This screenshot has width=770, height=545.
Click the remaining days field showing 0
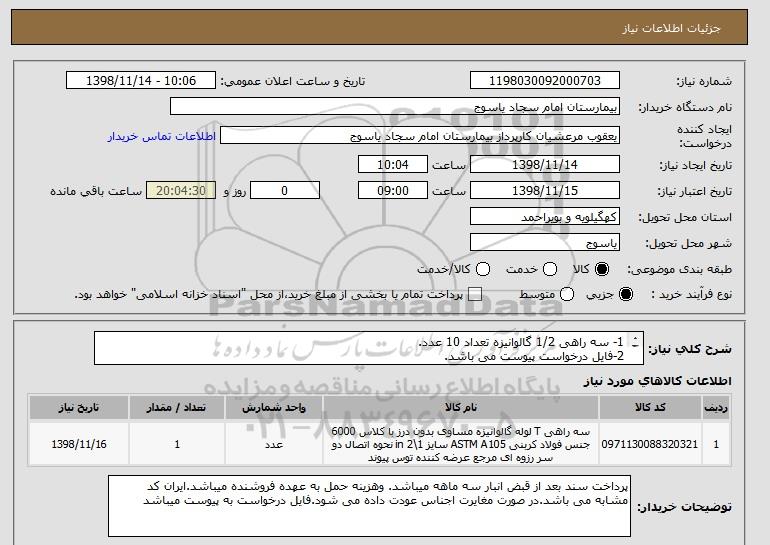[x=285, y=191]
